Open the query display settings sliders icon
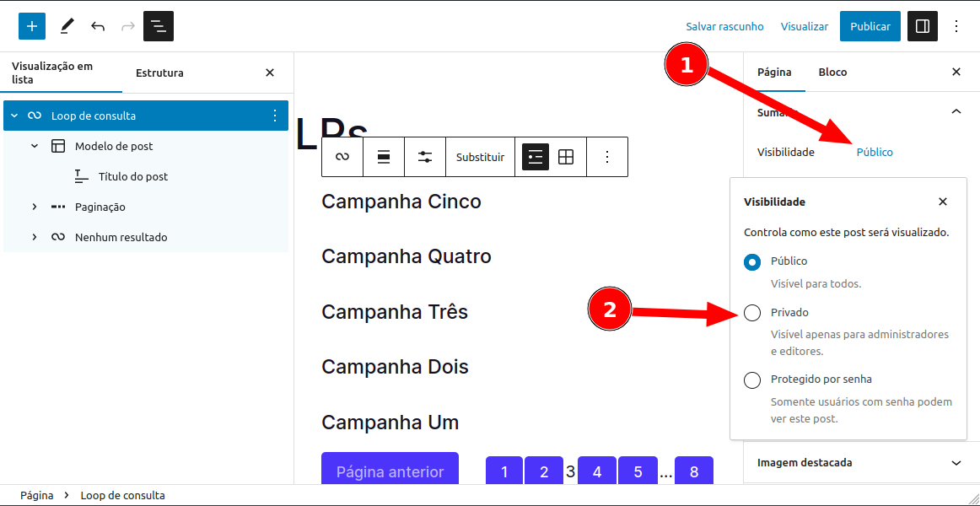Viewport: 980px width, 506px height. 425,157
